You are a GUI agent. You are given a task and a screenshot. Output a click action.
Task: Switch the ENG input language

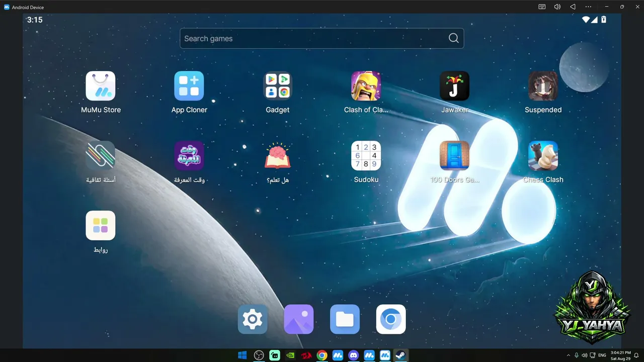[602, 355]
